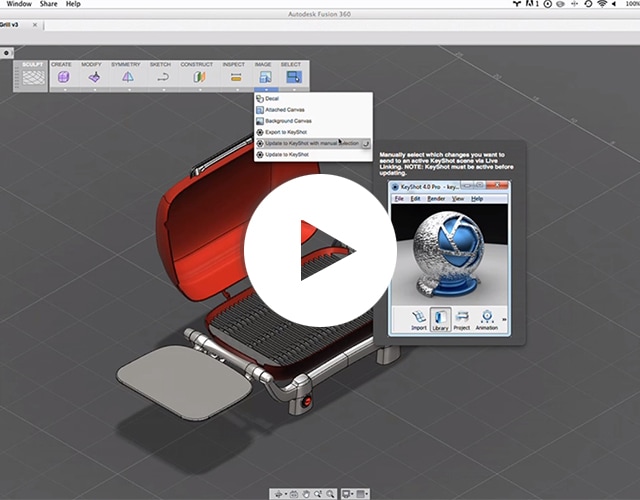Click the red power button on the grill

tap(307, 402)
